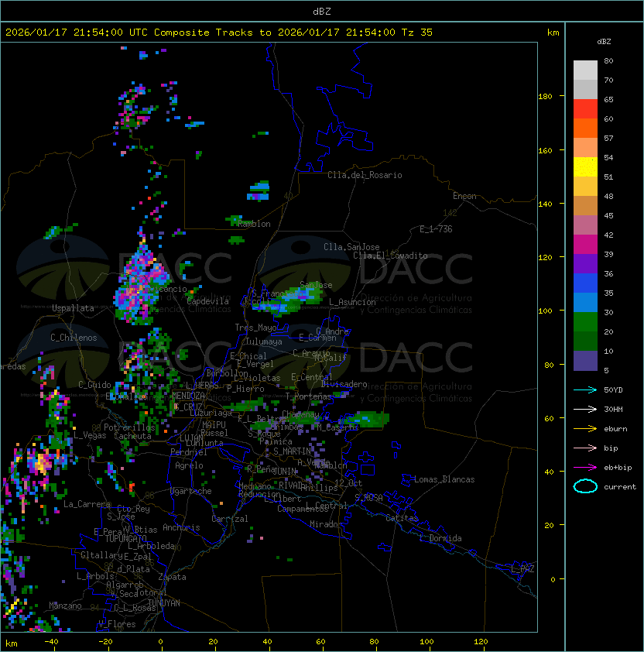Click the 'Zapata' place label
Image resolution: width=644 pixels, height=652 pixels.
point(172,577)
